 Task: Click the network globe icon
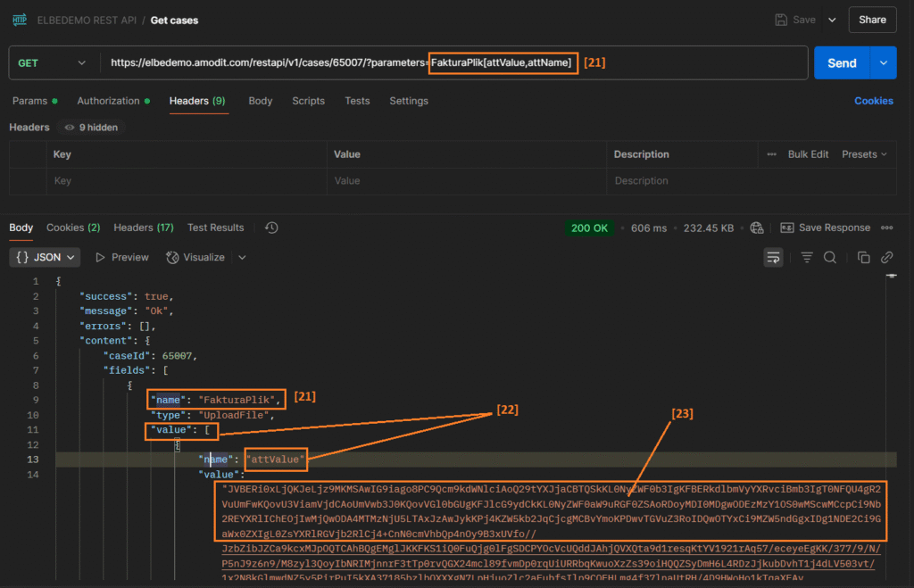click(757, 228)
